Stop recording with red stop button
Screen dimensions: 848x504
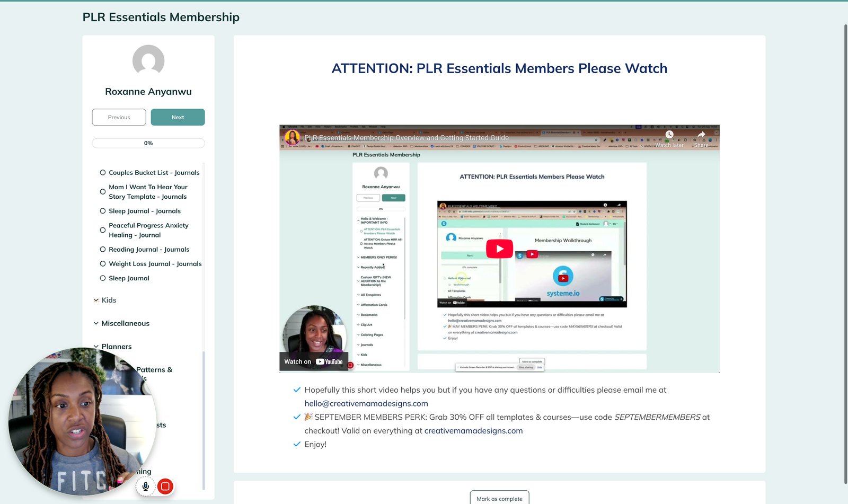tap(165, 486)
